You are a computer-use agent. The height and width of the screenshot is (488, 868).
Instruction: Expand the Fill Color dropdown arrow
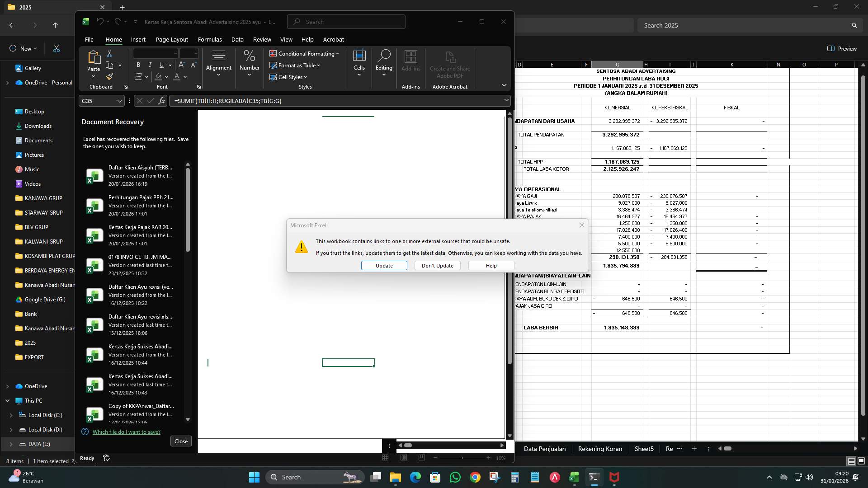point(166,77)
